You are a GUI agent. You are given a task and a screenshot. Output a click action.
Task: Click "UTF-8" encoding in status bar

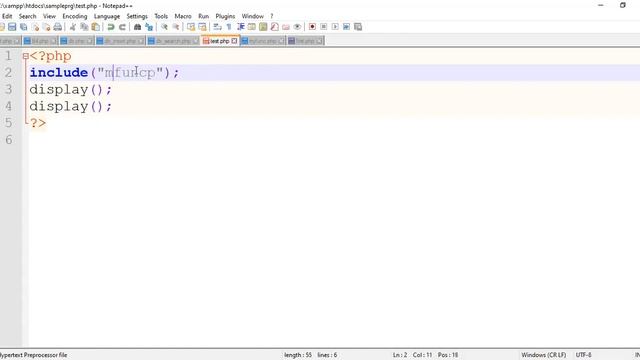583,355
